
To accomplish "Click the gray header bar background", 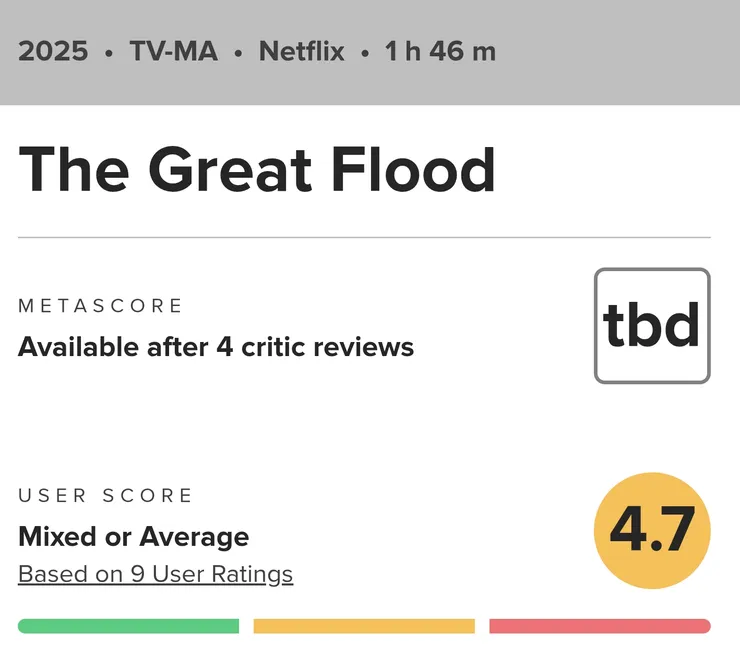I will pyautogui.click(x=620, y=52).
